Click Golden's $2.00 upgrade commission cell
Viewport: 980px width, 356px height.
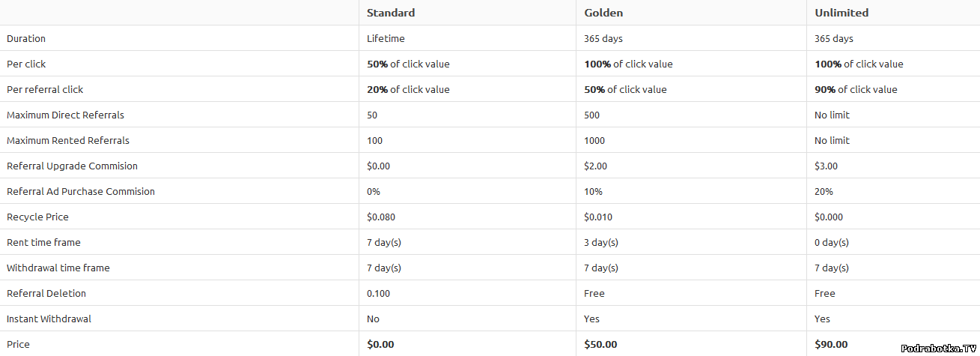click(595, 166)
